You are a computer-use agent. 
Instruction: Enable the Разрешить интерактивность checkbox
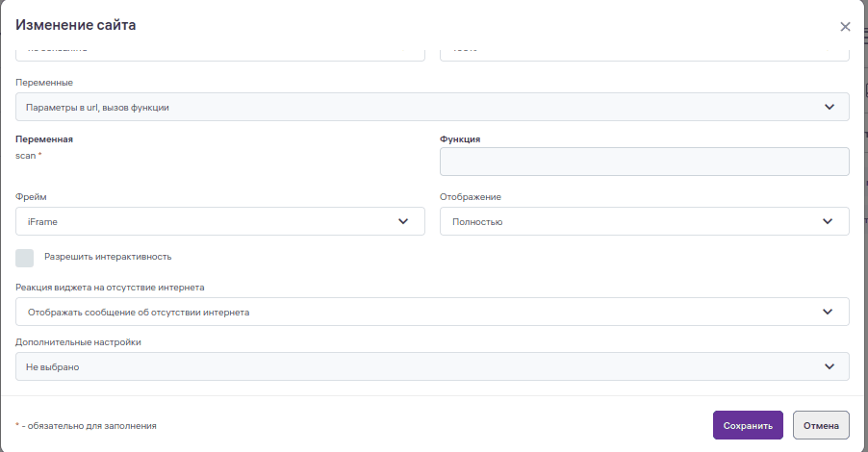click(x=25, y=258)
